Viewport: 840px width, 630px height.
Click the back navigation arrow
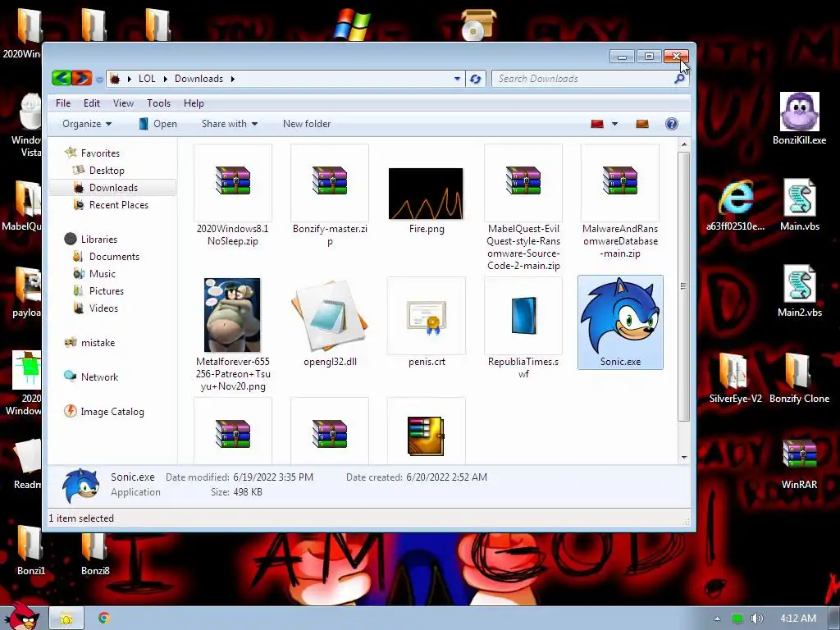[x=62, y=78]
